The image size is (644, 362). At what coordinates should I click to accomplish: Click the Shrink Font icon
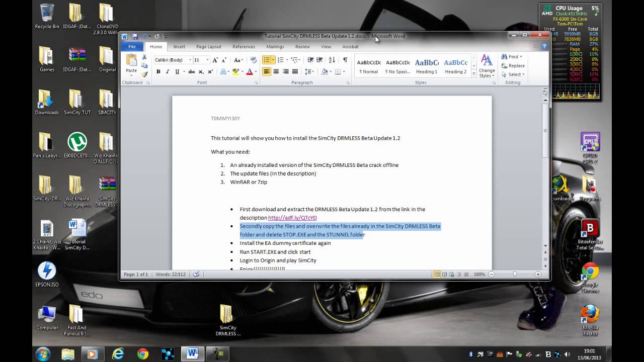[x=224, y=60]
